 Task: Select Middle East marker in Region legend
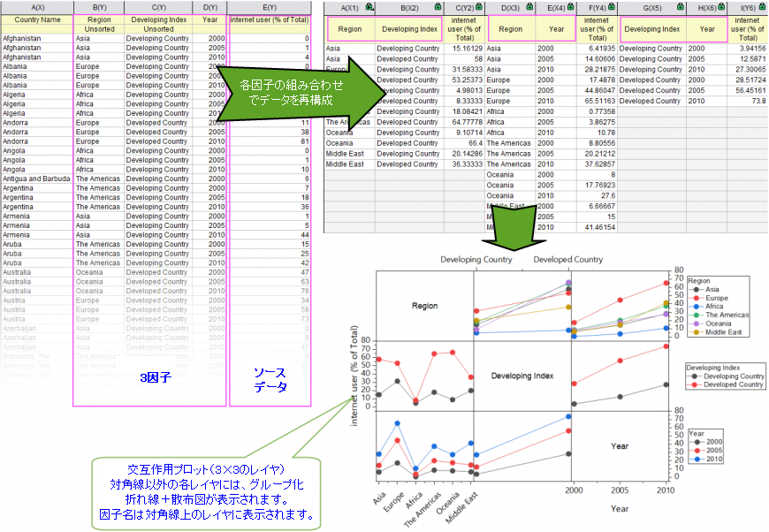coord(696,332)
